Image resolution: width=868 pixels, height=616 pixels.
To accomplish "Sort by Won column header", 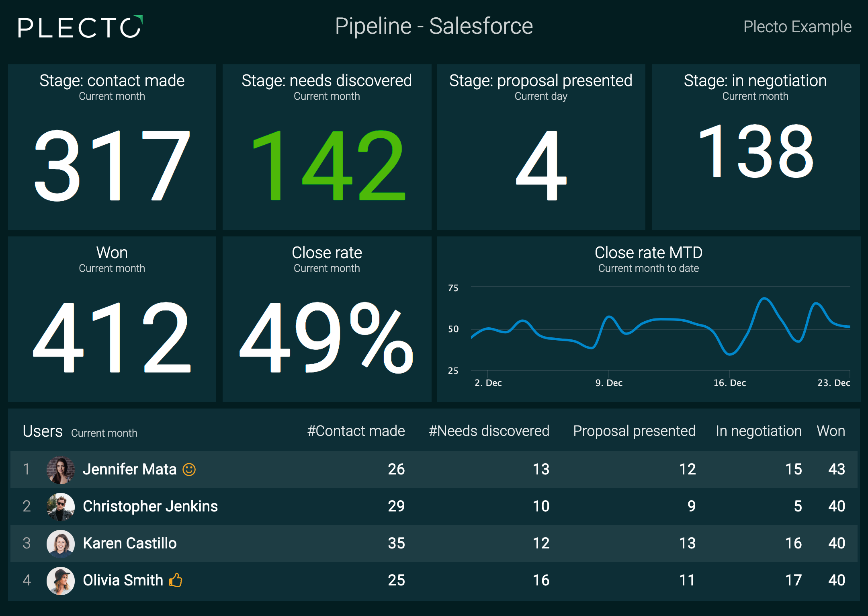I will [831, 431].
